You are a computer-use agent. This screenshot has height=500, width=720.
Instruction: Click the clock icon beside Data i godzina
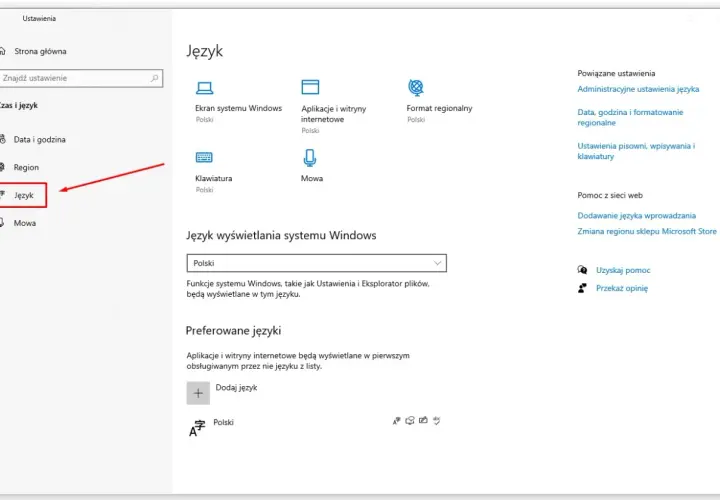[2, 139]
